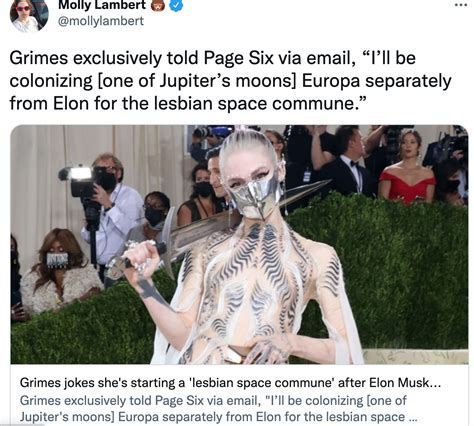474x426 pixels.
Task: Open Molly Lambert's round profile avatar
Action: click(29, 15)
